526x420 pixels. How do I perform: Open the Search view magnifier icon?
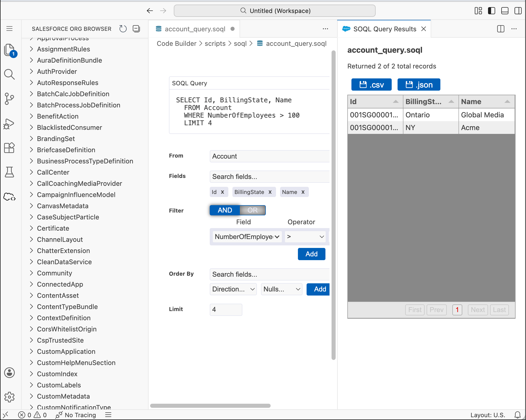(9, 74)
